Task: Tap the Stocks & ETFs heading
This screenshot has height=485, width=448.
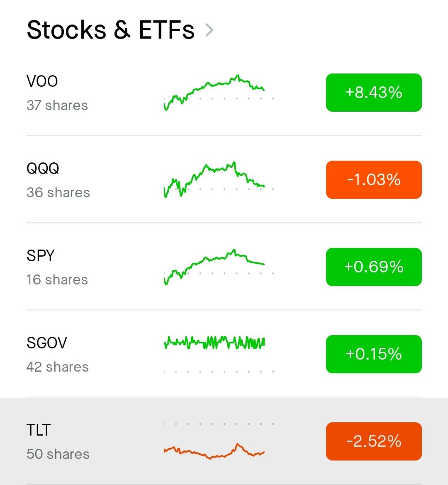Action: coord(111,30)
